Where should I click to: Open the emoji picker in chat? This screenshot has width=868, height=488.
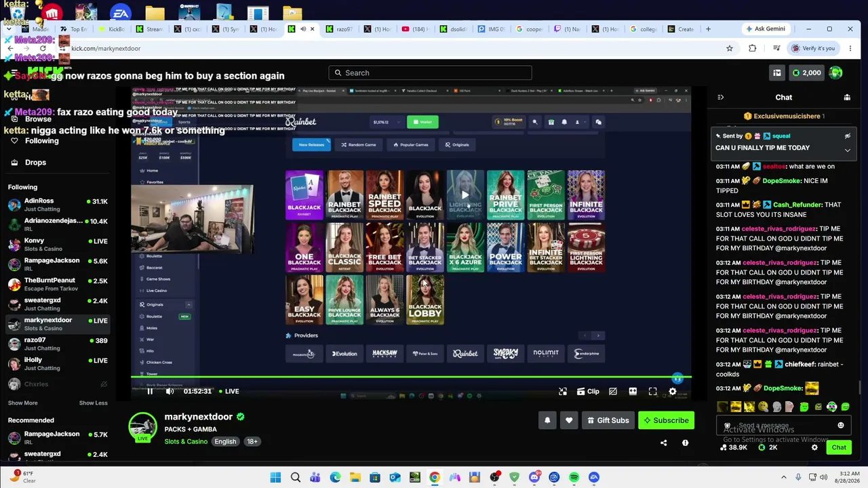click(841, 426)
